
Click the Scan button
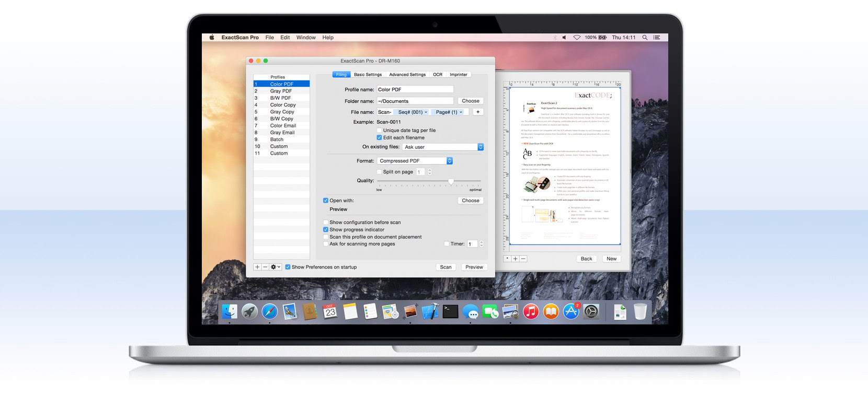(446, 267)
